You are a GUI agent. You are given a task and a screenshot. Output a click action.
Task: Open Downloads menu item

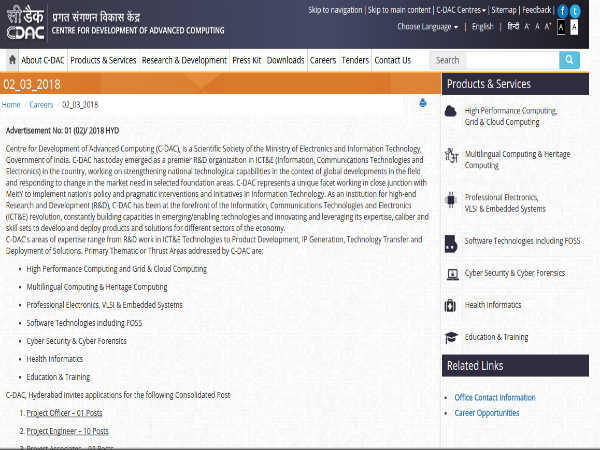(x=285, y=60)
